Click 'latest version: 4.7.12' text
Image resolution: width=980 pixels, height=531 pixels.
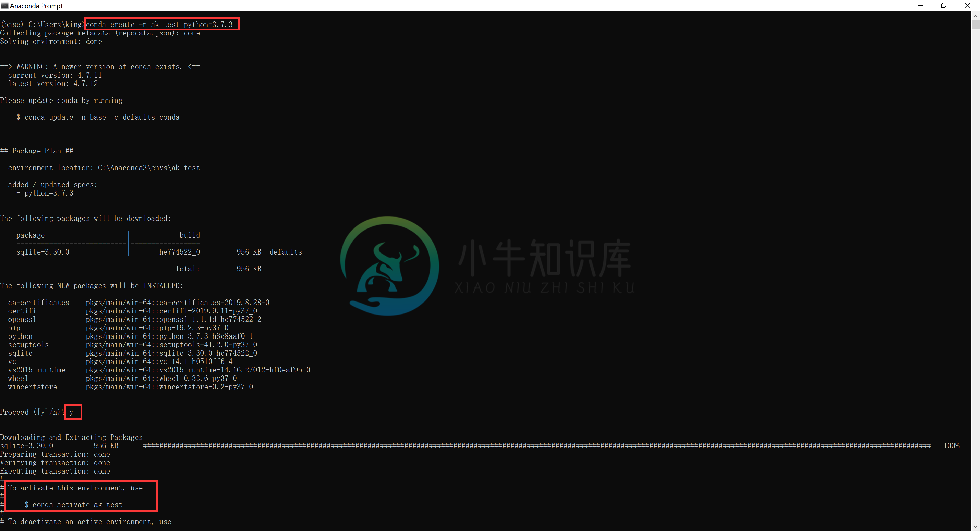tap(53, 83)
